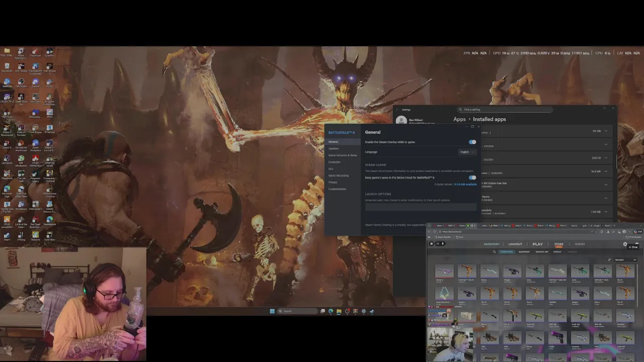644x362 pixels.
Task: Select the General tab in the Battlefield 6 properties
Action: pos(343,142)
